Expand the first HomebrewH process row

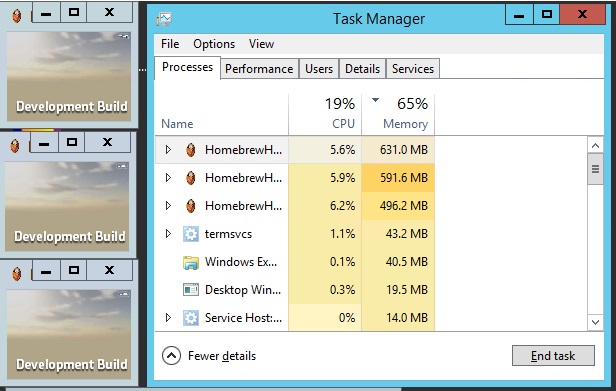click(x=168, y=150)
